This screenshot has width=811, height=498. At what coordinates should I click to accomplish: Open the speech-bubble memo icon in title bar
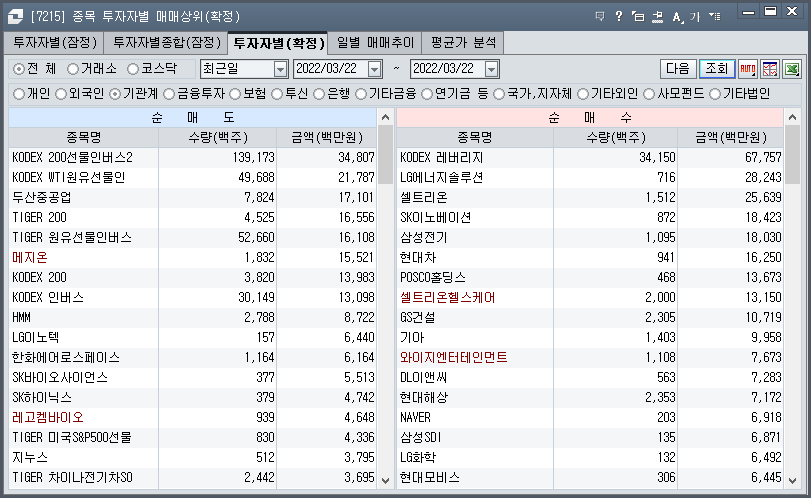point(600,17)
